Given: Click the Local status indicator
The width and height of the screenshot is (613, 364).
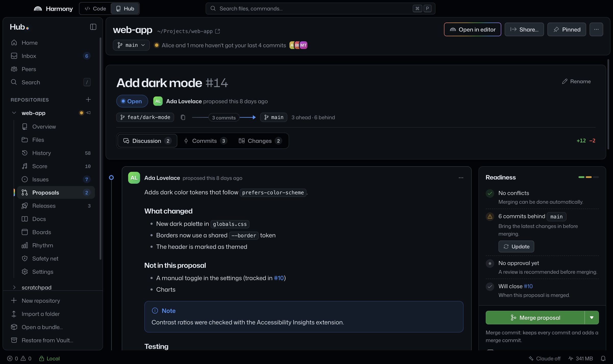Looking at the screenshot, I should click(x=49, y=358).
